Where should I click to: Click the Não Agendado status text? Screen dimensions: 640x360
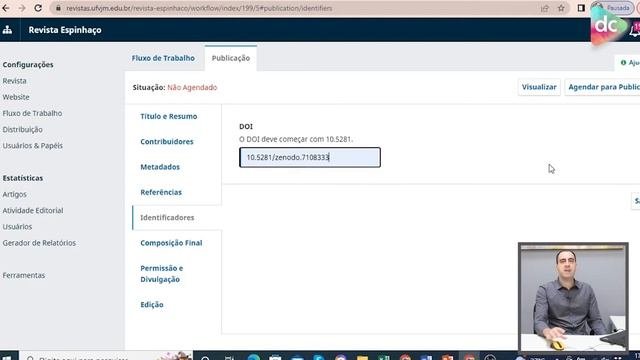pos(192,87)
